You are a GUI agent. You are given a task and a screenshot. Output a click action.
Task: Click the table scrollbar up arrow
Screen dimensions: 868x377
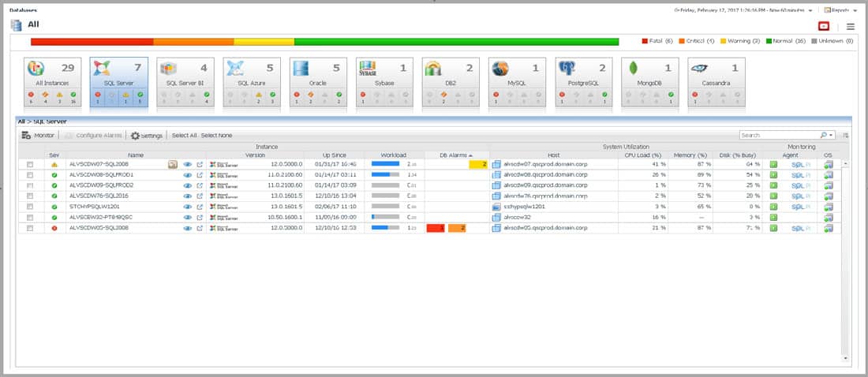[845, 164]
